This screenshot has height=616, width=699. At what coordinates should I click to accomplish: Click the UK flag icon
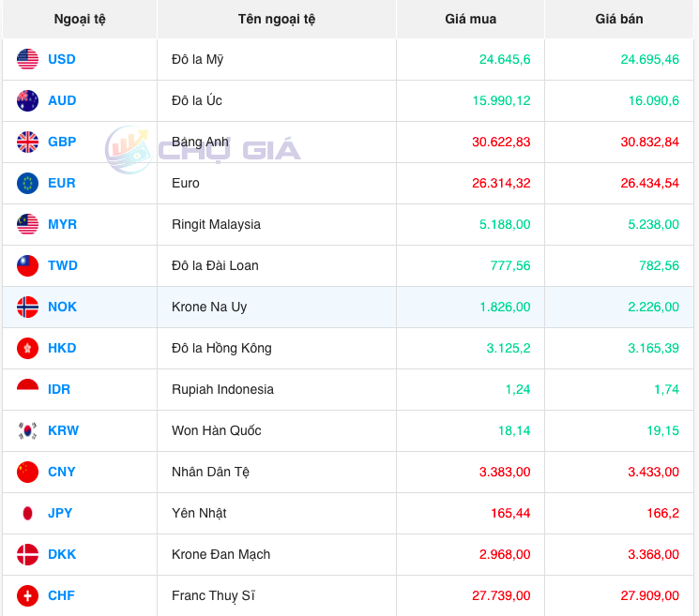coord(27,142)
